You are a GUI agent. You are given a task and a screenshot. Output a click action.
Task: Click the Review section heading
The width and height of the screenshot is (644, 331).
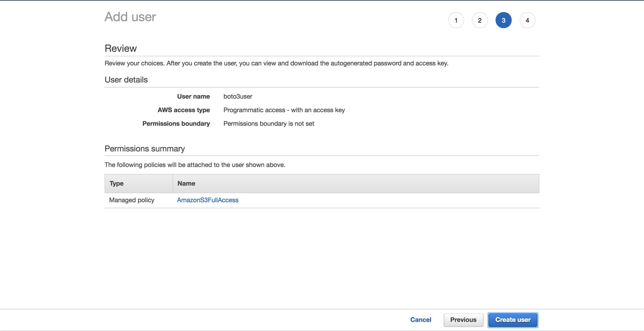tap(121, 48)
